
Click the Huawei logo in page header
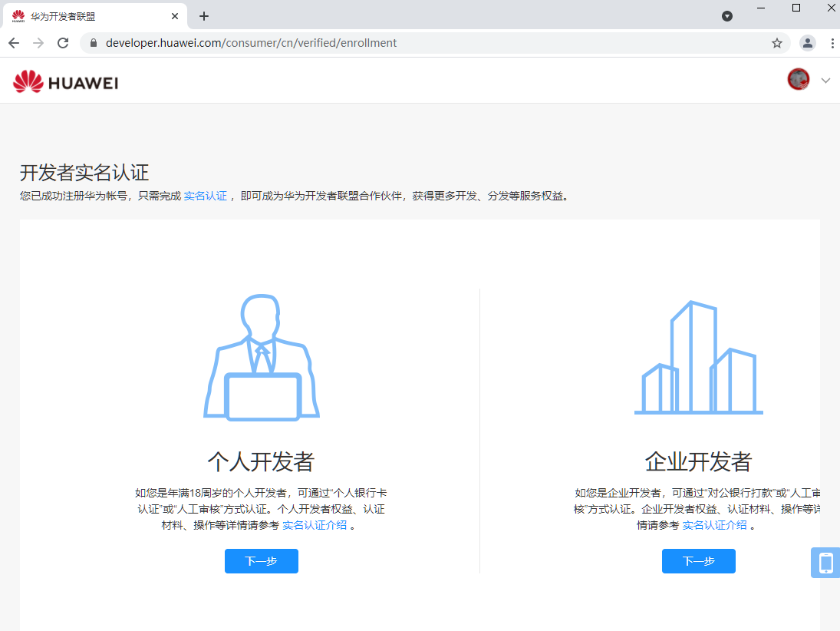pos(65,82)
